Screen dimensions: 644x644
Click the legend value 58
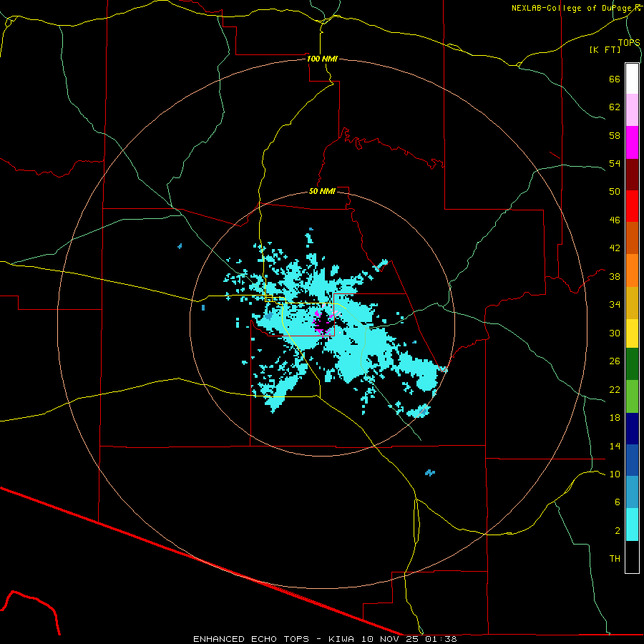615,135
